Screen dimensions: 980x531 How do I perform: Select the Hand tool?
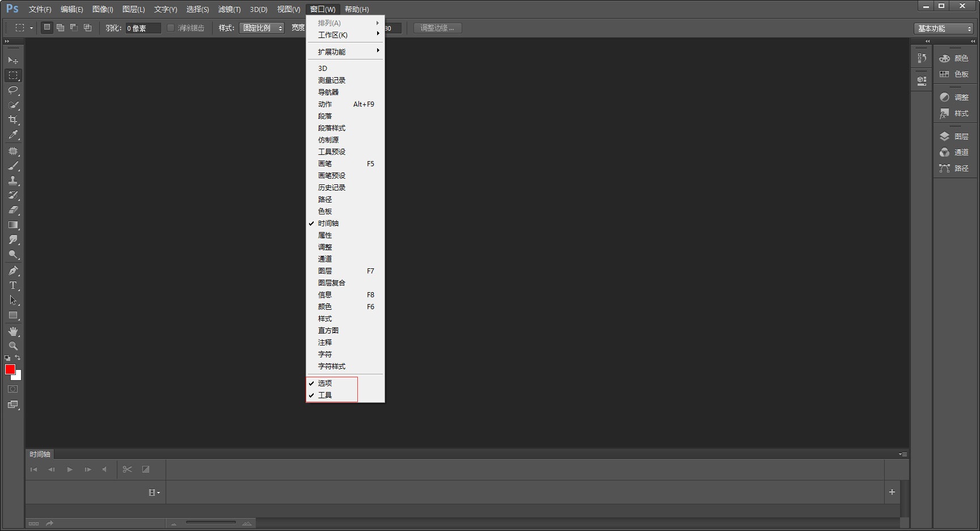tap(13, 331)
